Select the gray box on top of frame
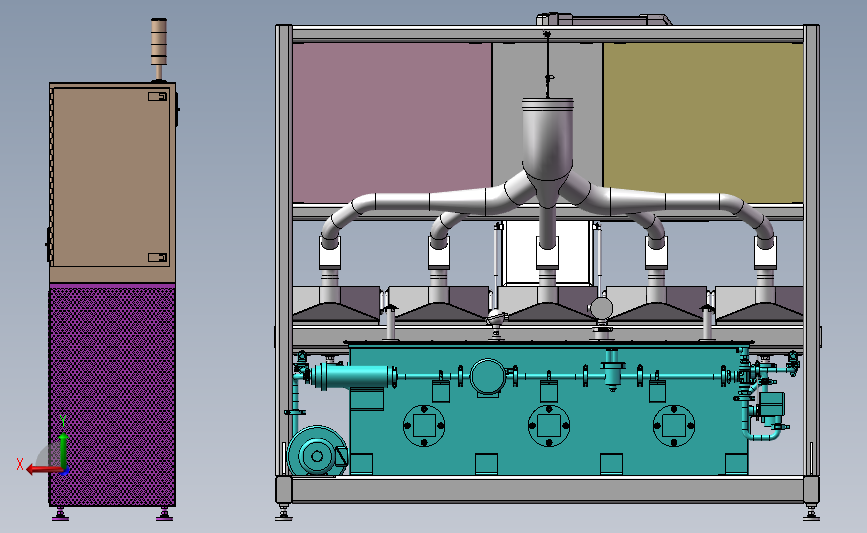 point(604,19)
